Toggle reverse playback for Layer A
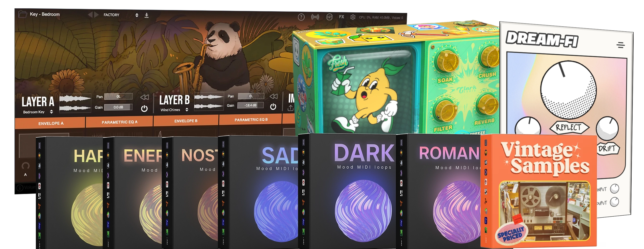 [x=145, y=97]
